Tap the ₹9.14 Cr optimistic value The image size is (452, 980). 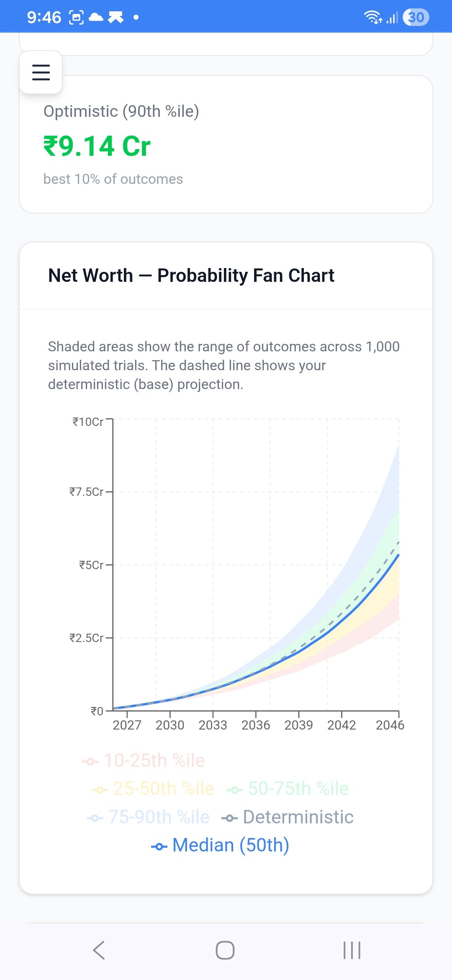[x=97, y=146]
